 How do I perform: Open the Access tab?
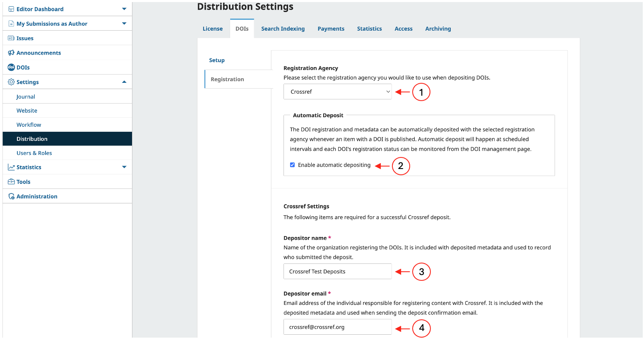(x=404, y=29)
